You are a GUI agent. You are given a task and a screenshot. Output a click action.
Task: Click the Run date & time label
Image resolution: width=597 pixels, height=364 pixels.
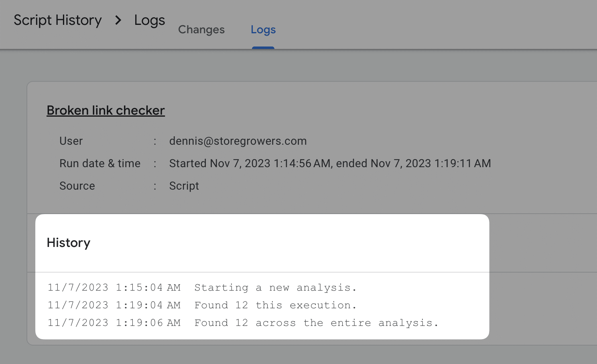tap(100, 164)
